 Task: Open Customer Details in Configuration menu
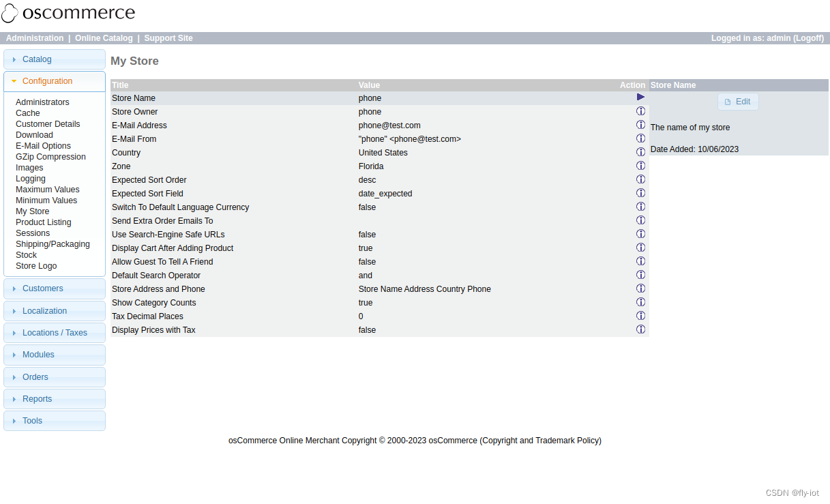point(48,124)
